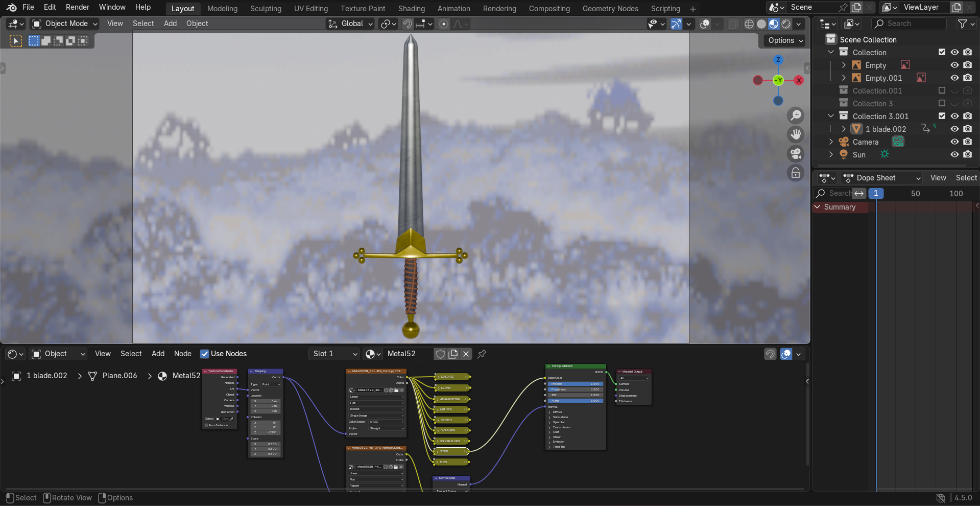Viewport: 980px width, 506px height.
Task: Open the Options dropdown in viewport
Action: pos(785,40)
